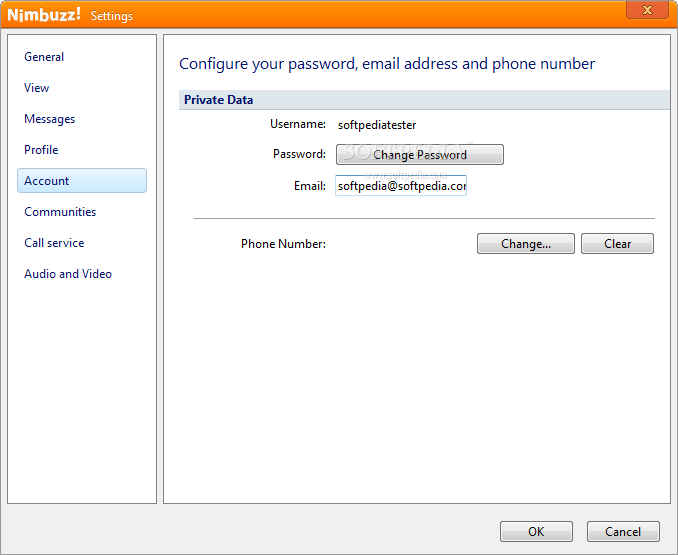Open Communities settings
Screen dimensions: 678x555
click(60, 212)
